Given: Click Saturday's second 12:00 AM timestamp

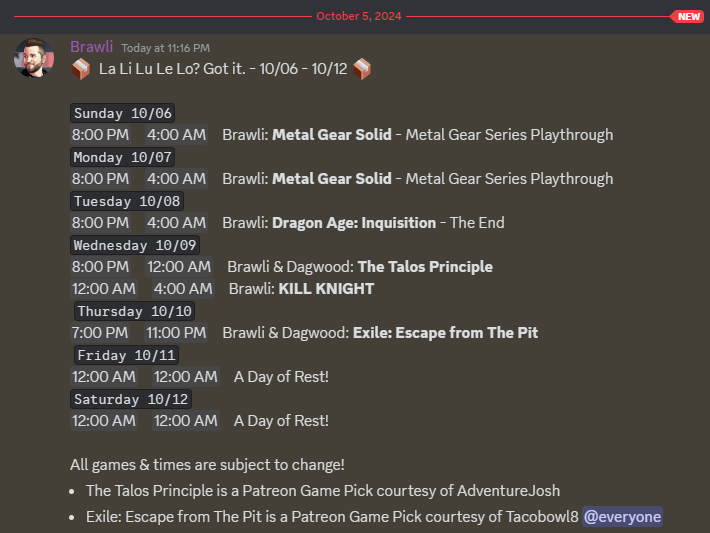Looking at the screenshot, I should point(186,421).
